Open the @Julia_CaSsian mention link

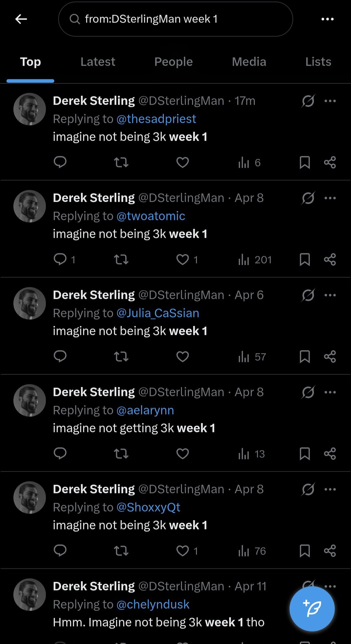[158, 313]
